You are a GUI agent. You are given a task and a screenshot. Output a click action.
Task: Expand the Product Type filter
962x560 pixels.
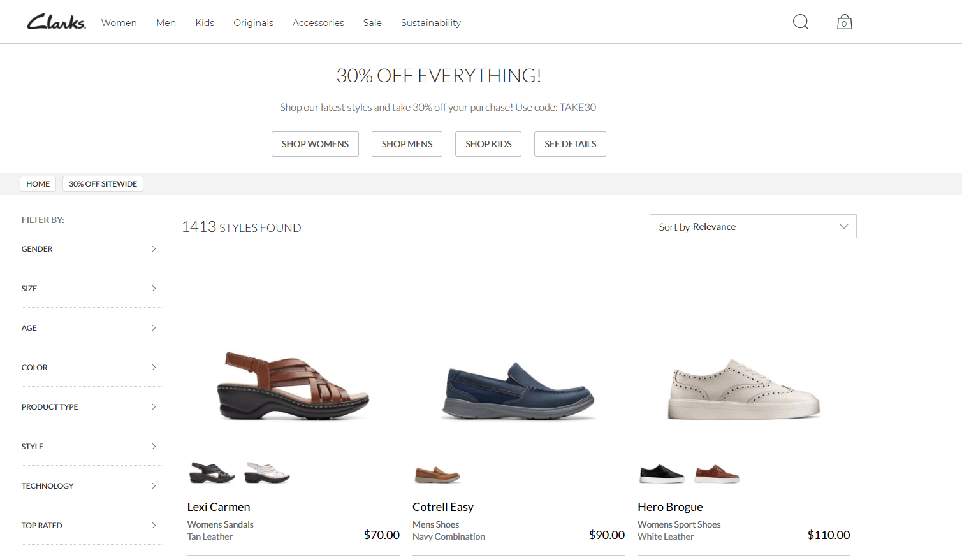pyautogui.click(x=92, y=407)
